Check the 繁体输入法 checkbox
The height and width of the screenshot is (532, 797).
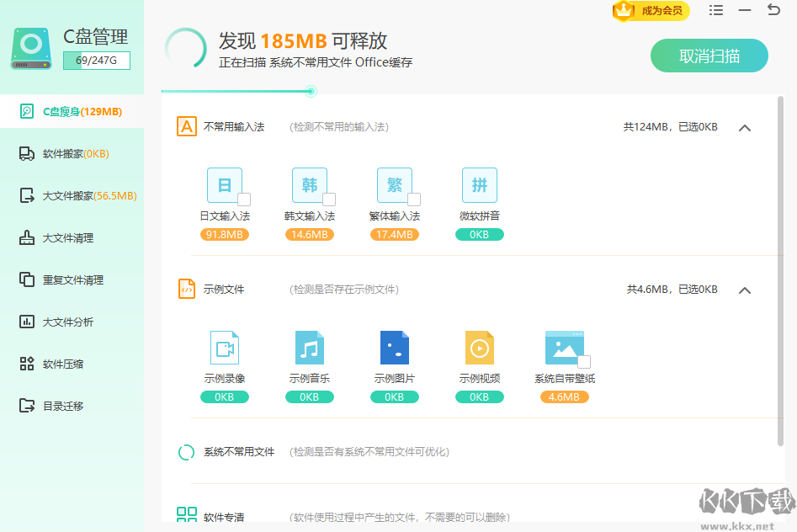tap(413, 199)
